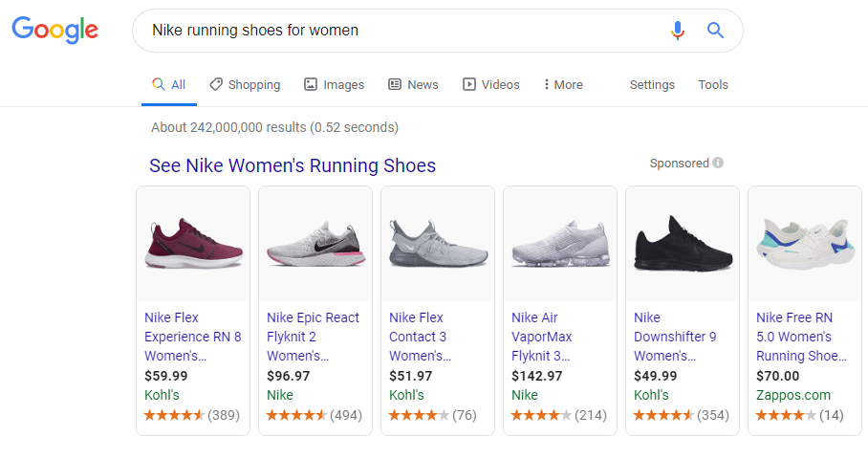This screenshot has width=868, height=459.
Task: Go to the Videos tab
Action: [490, 85]
